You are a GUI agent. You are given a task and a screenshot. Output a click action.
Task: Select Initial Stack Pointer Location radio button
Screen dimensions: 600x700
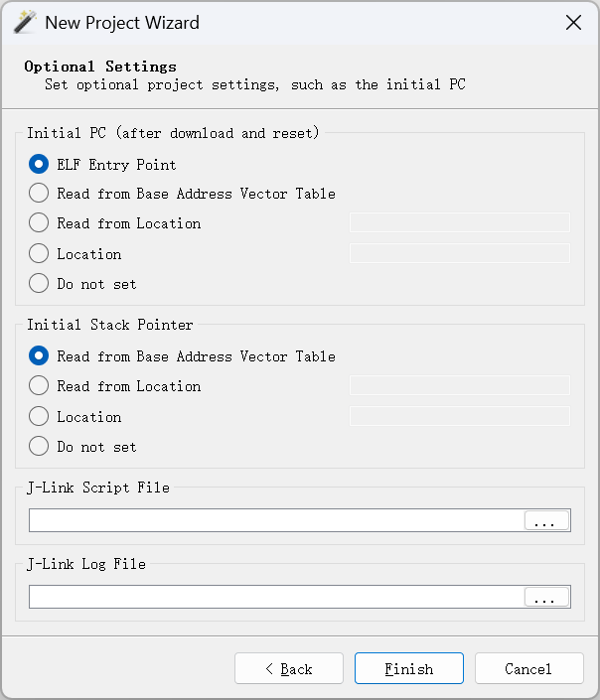tap(39, 417)
